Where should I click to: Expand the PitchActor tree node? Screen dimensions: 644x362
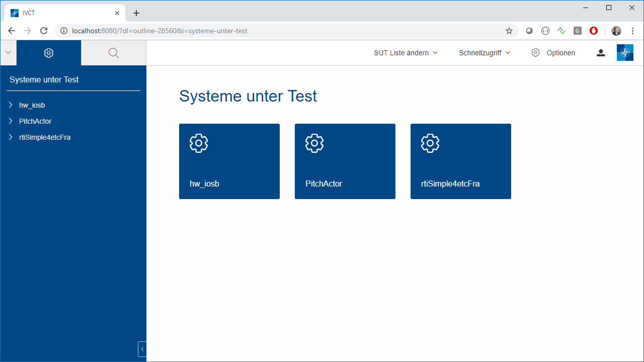pyautogui.click(x=11, y=121)
